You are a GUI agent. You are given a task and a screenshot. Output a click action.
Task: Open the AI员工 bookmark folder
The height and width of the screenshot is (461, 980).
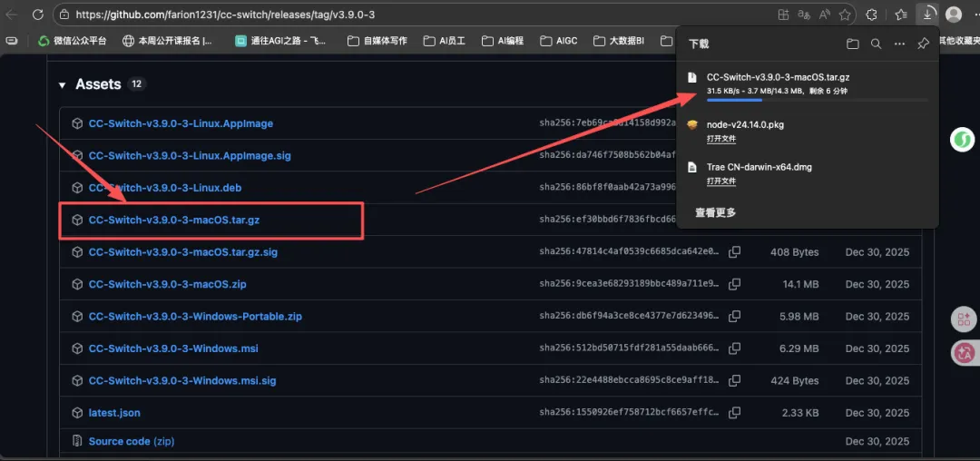pos(445,41)
